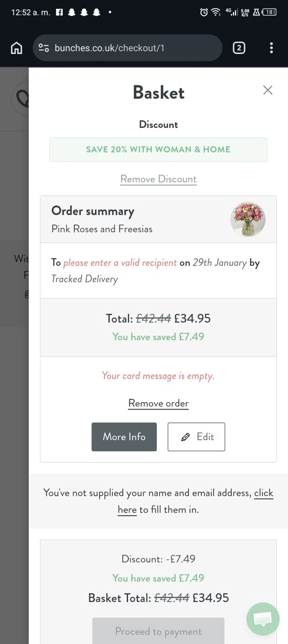Tap the alarm icon in status bar
288x644 pixels.
click(204, 12)
